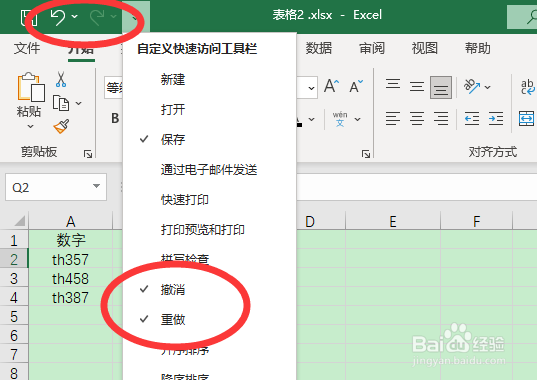The height and width of the screenshot is (380, 537).
Task: Enable 快速打印 option
Action: tap(210, 199)
